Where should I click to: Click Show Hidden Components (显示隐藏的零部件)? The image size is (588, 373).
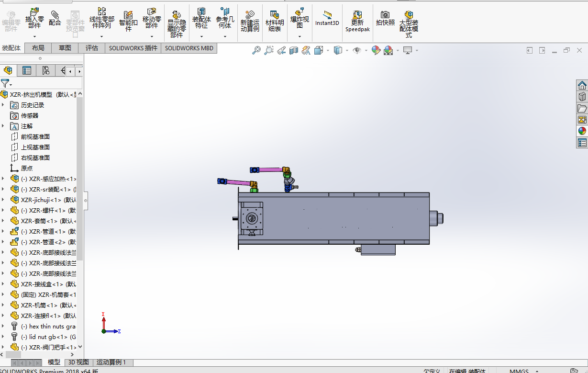click(177, 23)
